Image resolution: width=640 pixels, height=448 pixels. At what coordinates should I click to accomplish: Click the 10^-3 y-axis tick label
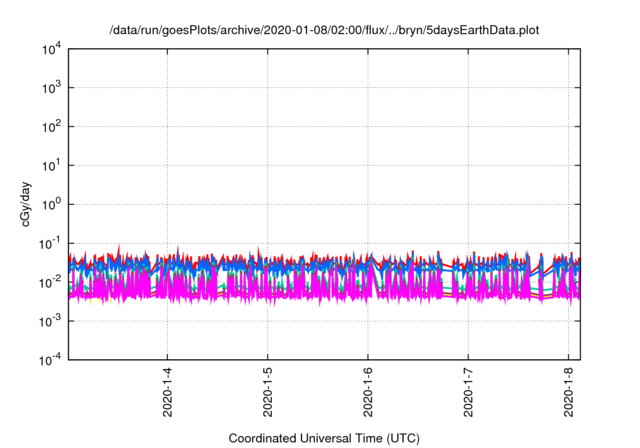(x=50, y=321)
